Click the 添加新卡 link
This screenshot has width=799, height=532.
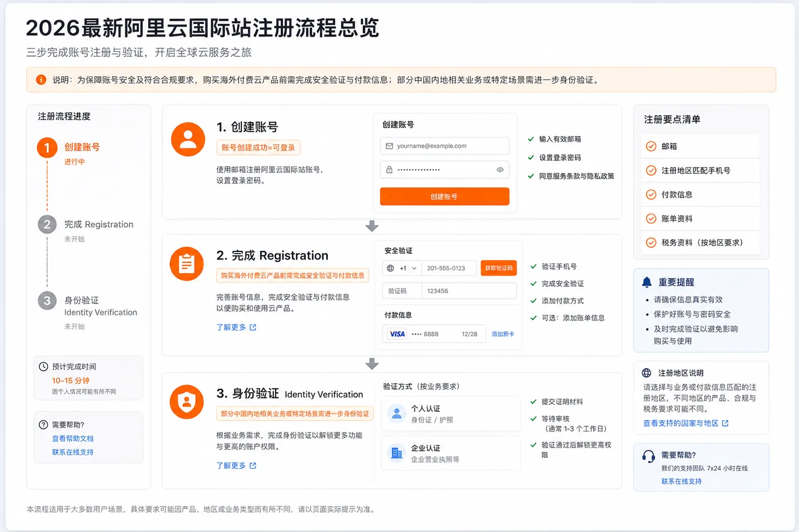(x=503, y=334)
